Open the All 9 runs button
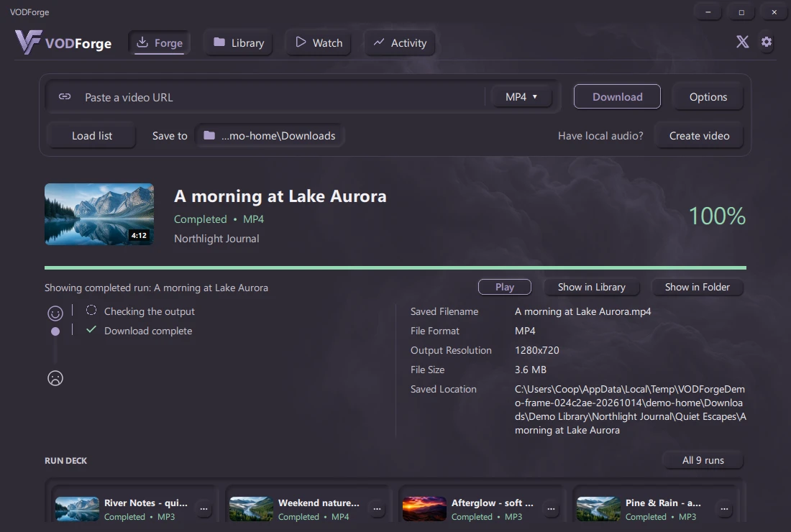 (703, 460)
